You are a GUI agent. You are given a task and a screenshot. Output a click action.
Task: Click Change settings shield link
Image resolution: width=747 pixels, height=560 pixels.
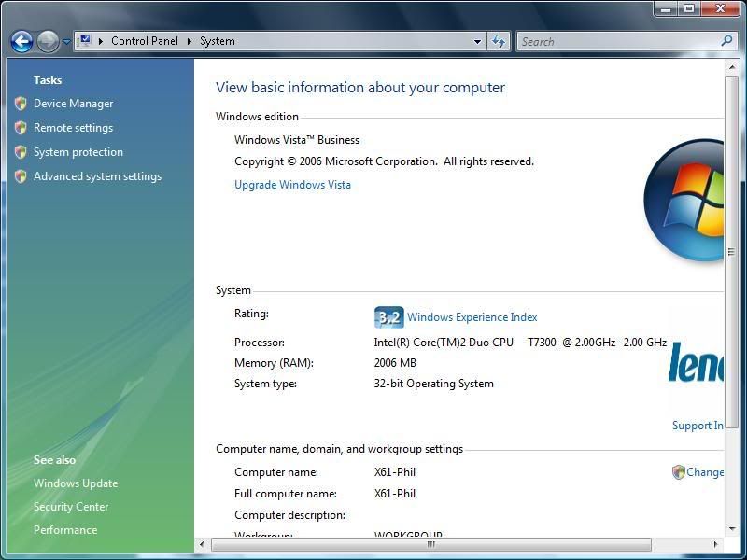(698, 472)
